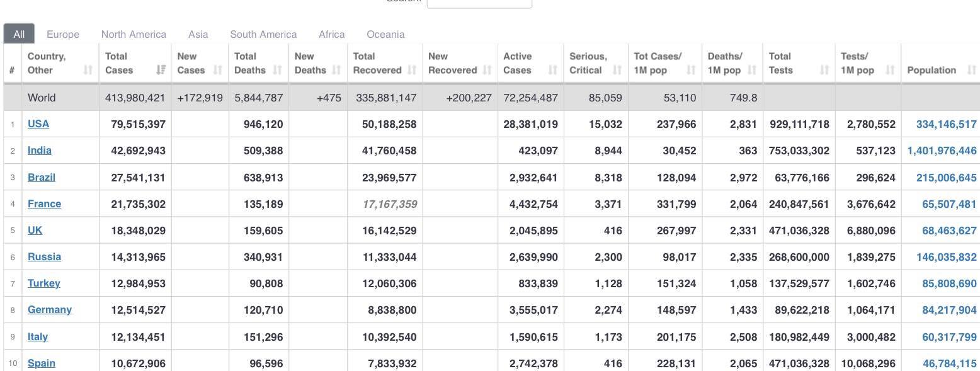Switch to the Oceania tab
980x371 pixels.
[385, 34]
